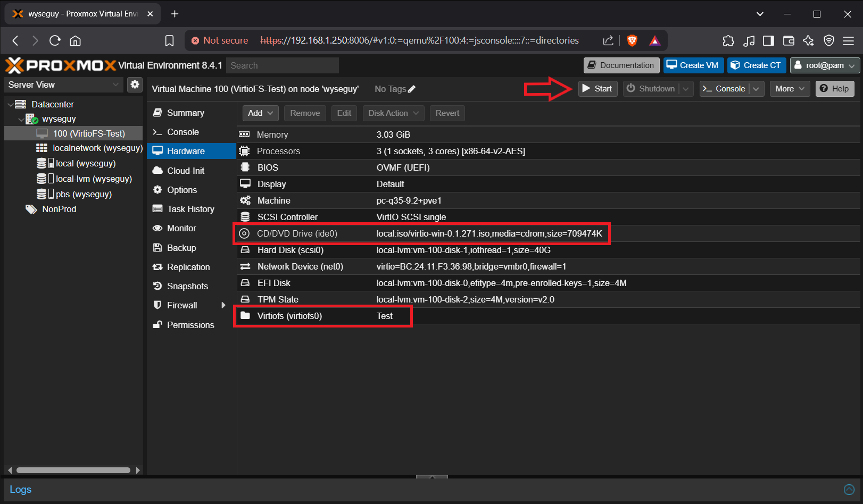Toggle the browser sidebar panel icon
This screenshot has width=863, height=504.
pos(768,40)
